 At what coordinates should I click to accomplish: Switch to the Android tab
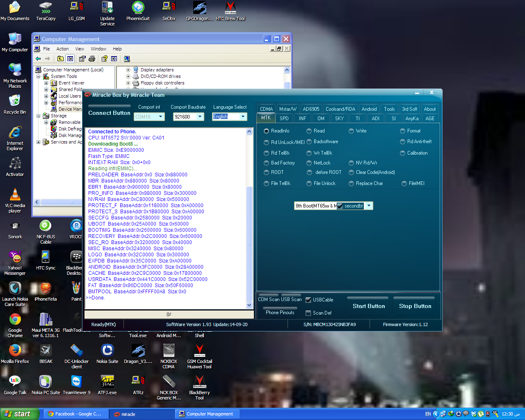(369, 109)
